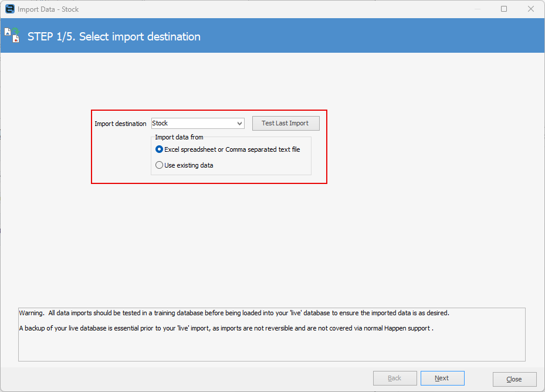Screen dimensions: 545x392
Task: Select Excel spreadsheet or Comma separated radio button
Action: tap(159, 149)
